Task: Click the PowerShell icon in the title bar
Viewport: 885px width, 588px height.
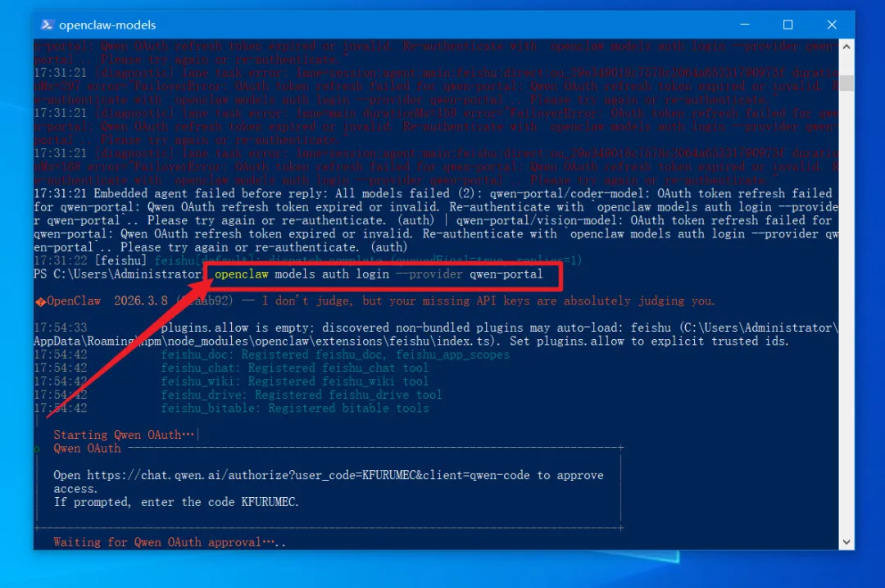Action: (47, 25)
